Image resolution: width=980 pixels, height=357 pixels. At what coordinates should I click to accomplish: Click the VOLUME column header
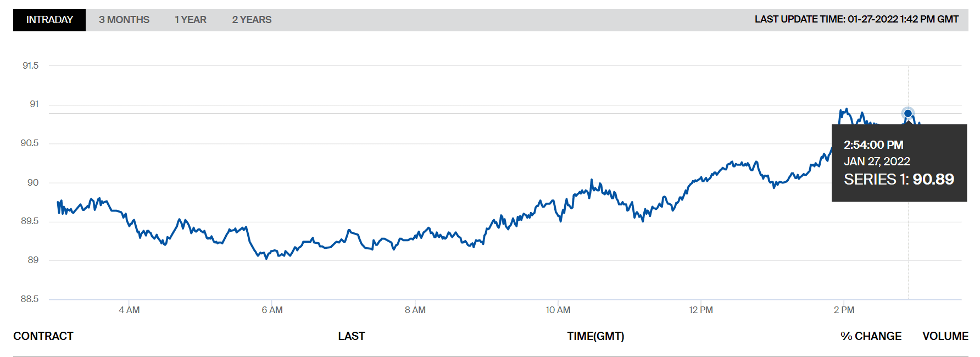click(945, 336)
